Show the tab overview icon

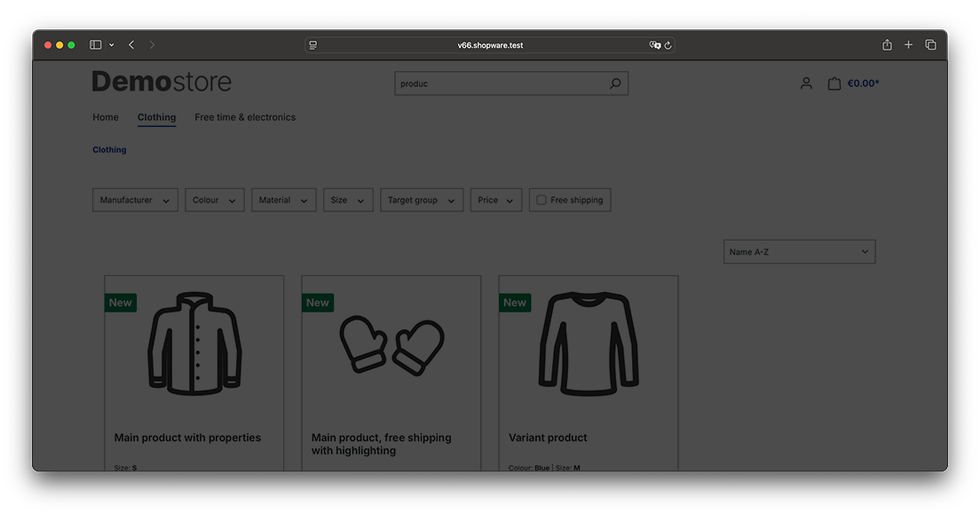(930, 45)
